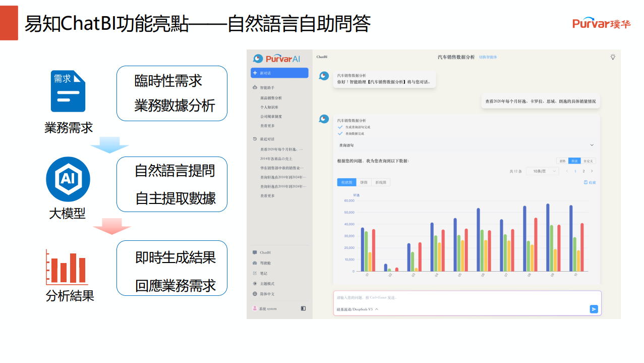Click the 需求 document icon on slide

[x=68, y=91]
